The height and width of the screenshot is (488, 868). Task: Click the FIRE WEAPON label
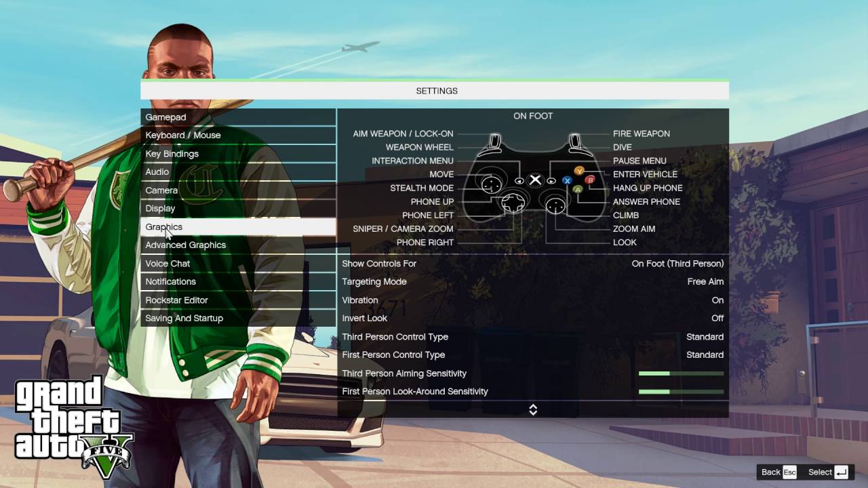coord(642,134)
